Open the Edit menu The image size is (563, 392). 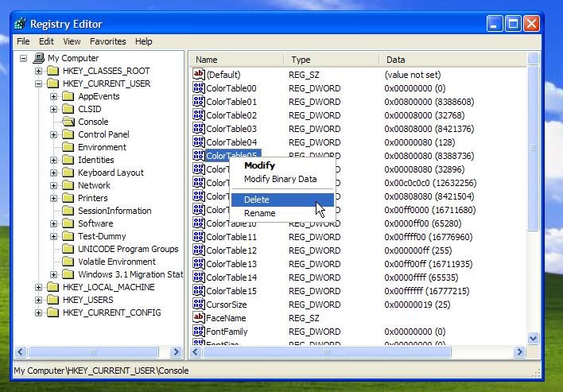[46, 41]
